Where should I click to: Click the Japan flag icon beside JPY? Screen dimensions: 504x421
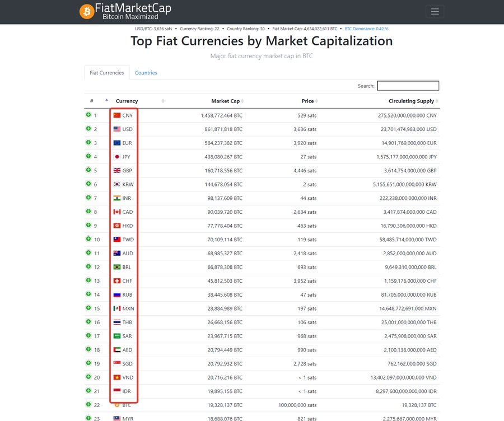117,157
